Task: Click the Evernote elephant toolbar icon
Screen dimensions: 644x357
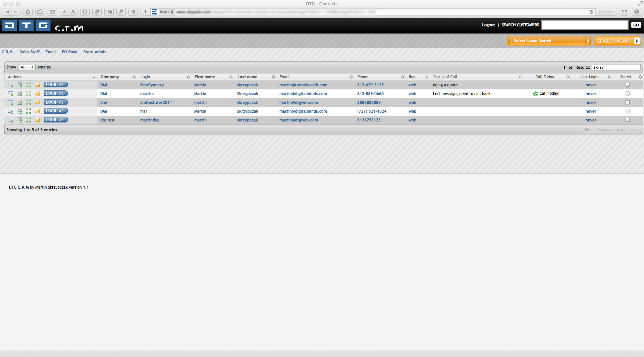Action: point(133,12)
